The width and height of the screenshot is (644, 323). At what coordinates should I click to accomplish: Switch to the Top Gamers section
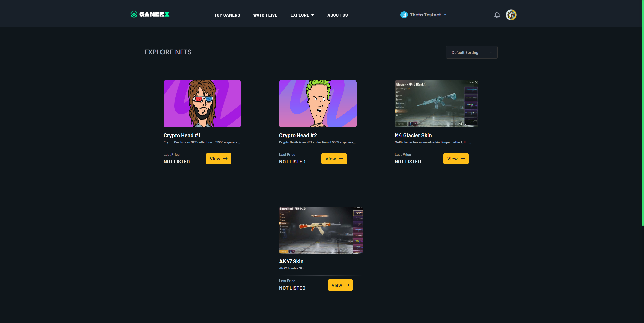click(x=227, y=15)
